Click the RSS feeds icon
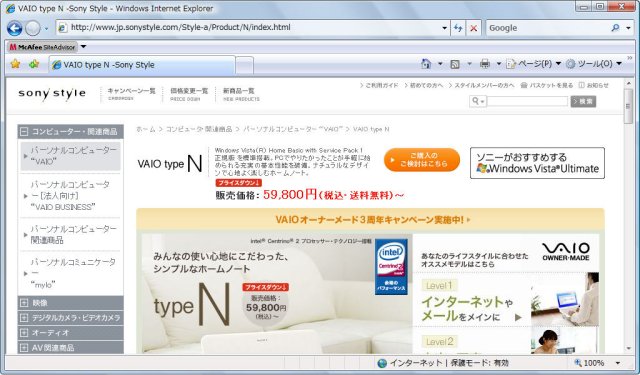Viewport: 640px width, 375px height. pos(455,64)
